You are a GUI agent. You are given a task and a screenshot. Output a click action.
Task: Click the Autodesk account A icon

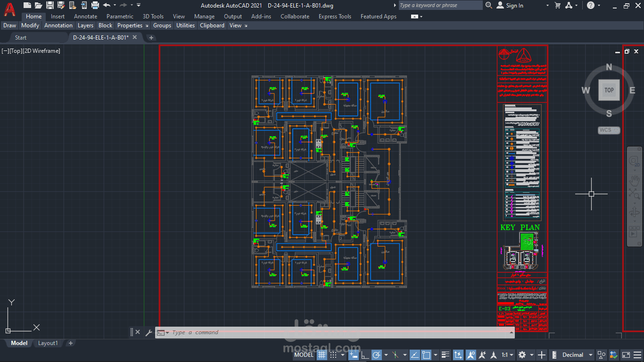coord(569,5)
